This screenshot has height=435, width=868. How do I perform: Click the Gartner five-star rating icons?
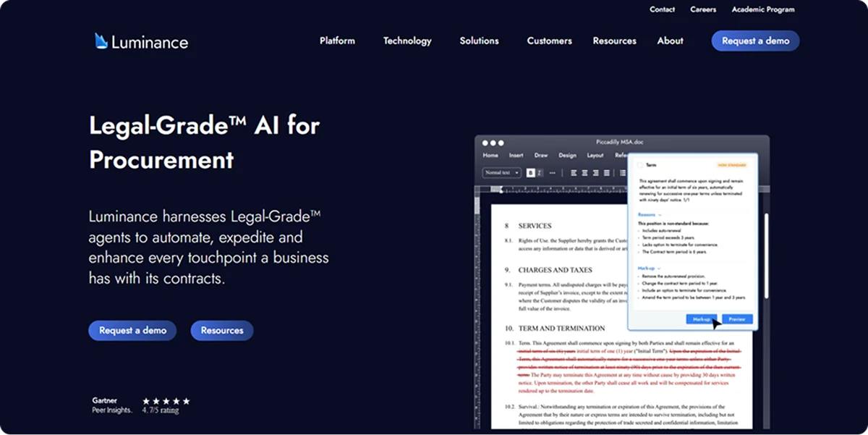(x=166, y=401)
